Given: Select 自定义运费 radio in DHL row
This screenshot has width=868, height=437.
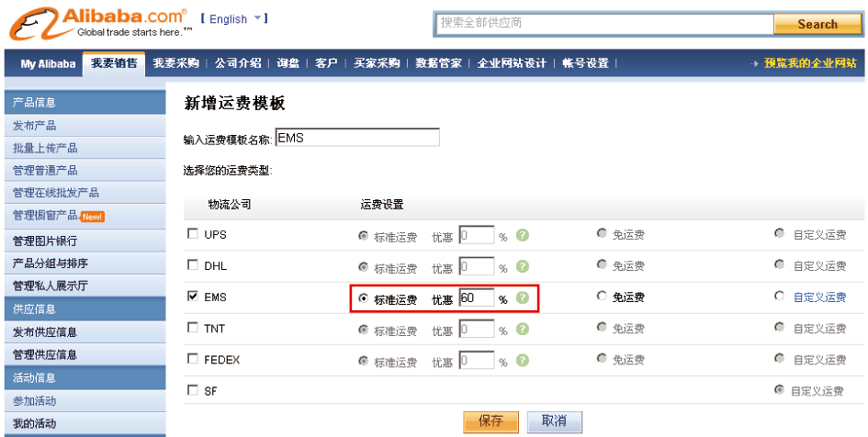Looking at the screenshot, I should (780, 264).
